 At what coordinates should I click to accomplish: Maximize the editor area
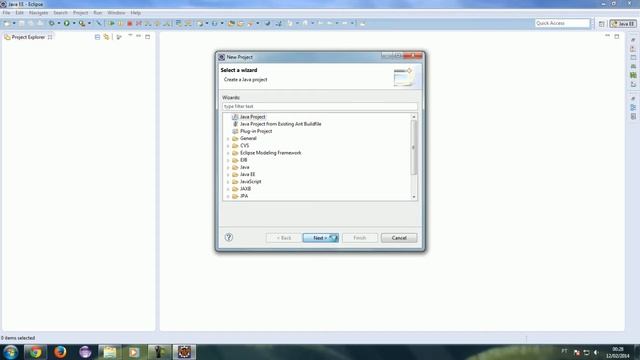click(x=617, y=37)
